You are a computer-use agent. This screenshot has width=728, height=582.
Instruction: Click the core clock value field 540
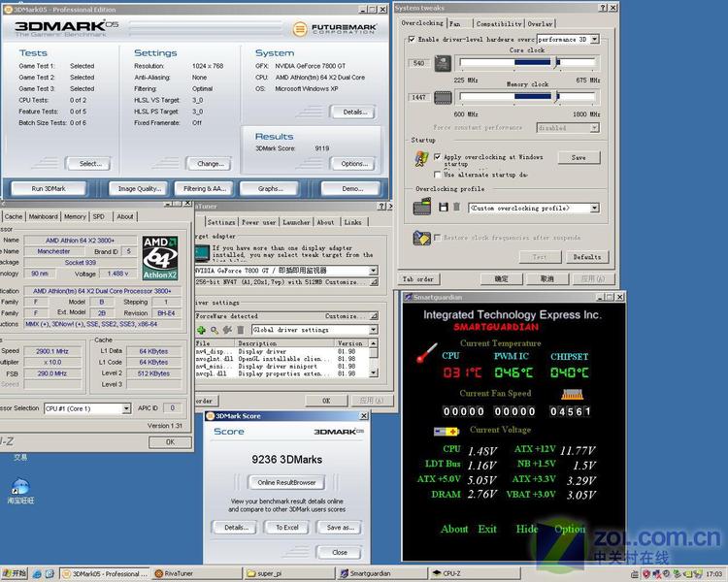pyautogui.click(x=418, y=63)
